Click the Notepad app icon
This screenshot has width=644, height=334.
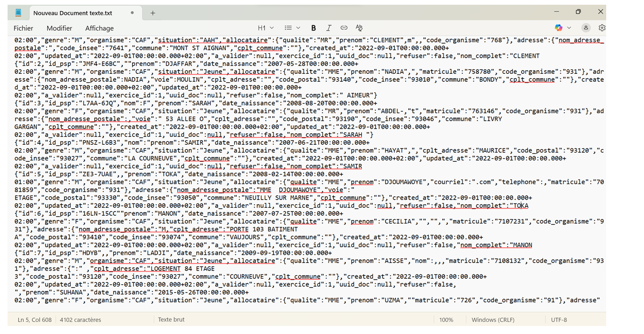18,13
